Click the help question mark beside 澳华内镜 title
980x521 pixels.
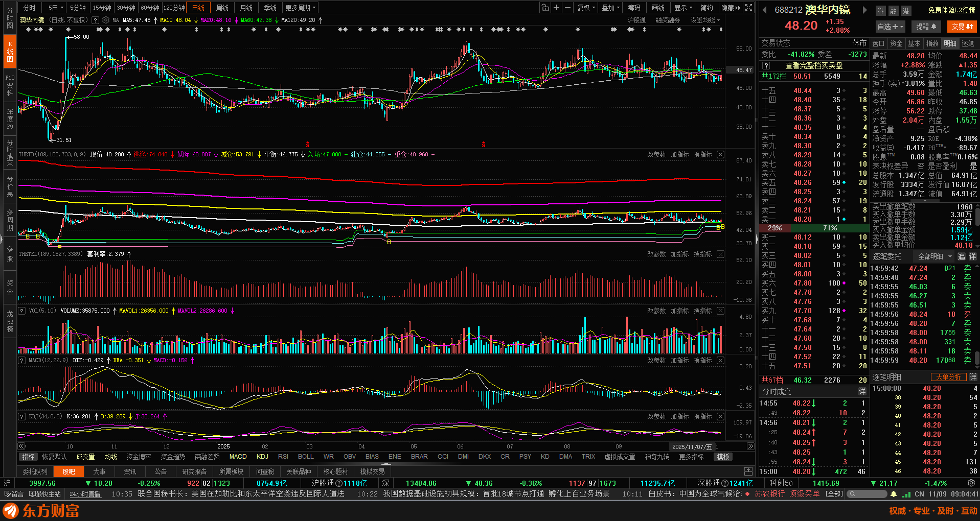(x=94, y=20)
